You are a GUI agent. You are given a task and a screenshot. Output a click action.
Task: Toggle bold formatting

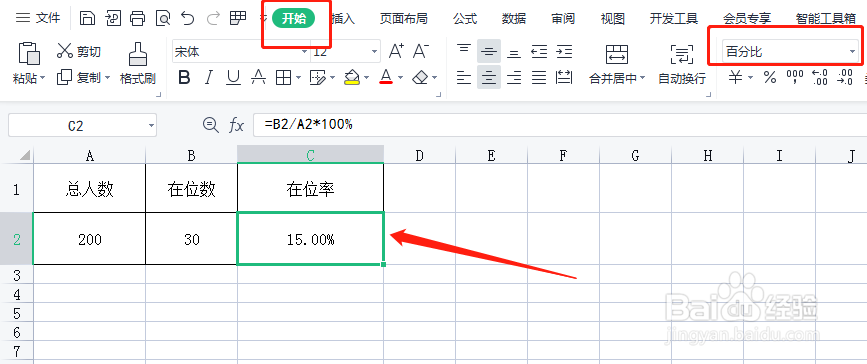184,77
